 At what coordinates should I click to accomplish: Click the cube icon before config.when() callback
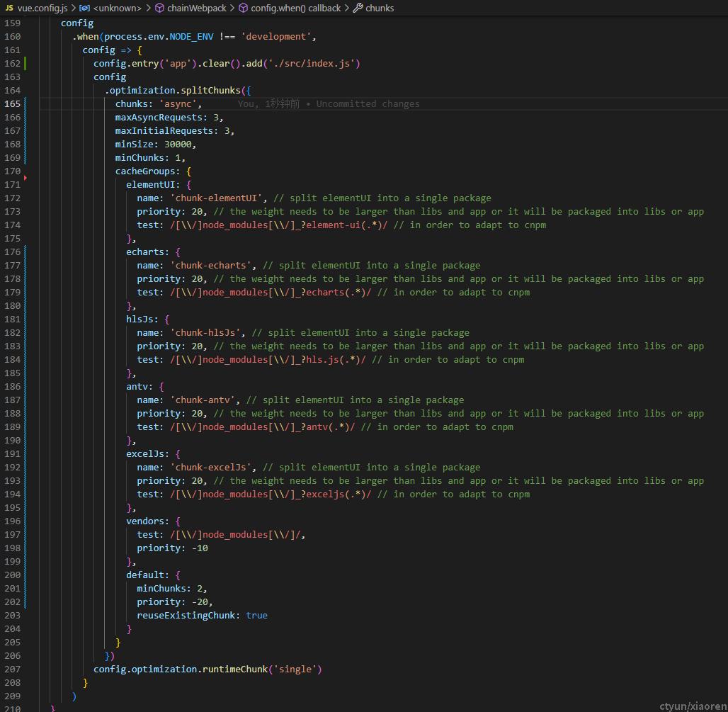[244, 8]
